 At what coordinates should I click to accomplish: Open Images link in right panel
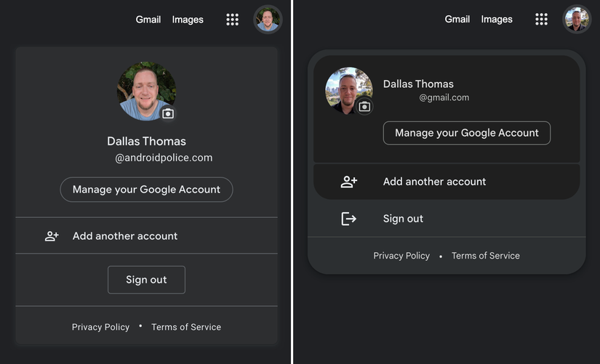pyautogui.click(x=497, y=19)
